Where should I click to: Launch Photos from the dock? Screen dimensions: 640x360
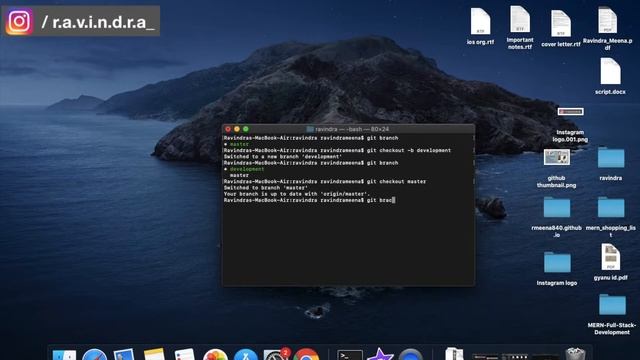tap(215, 355)
